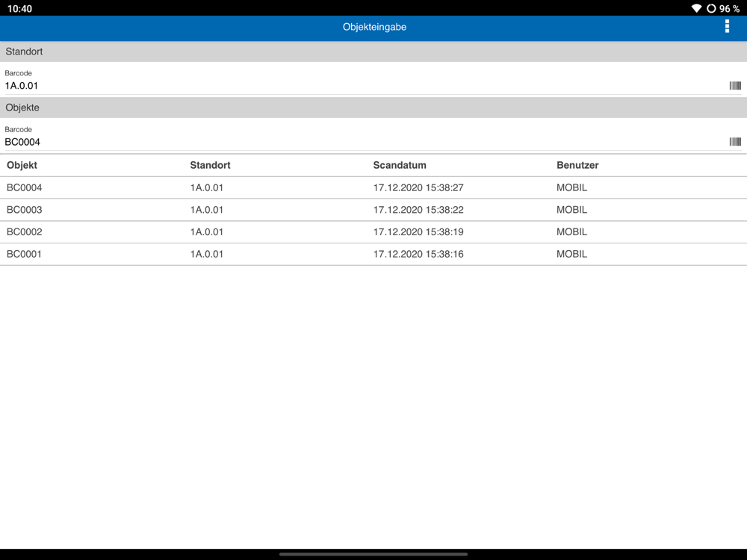The height and width of the screenshot is (560, 747).
Task: Select table cell BC0003
Action: (25, 210)
